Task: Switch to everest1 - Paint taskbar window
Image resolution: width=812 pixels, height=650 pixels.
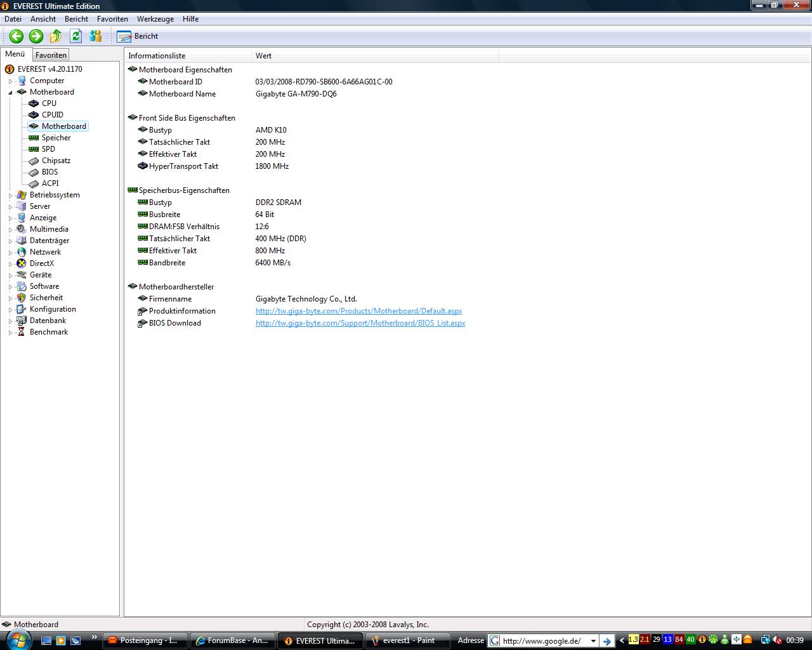Action: pos(407,640)
